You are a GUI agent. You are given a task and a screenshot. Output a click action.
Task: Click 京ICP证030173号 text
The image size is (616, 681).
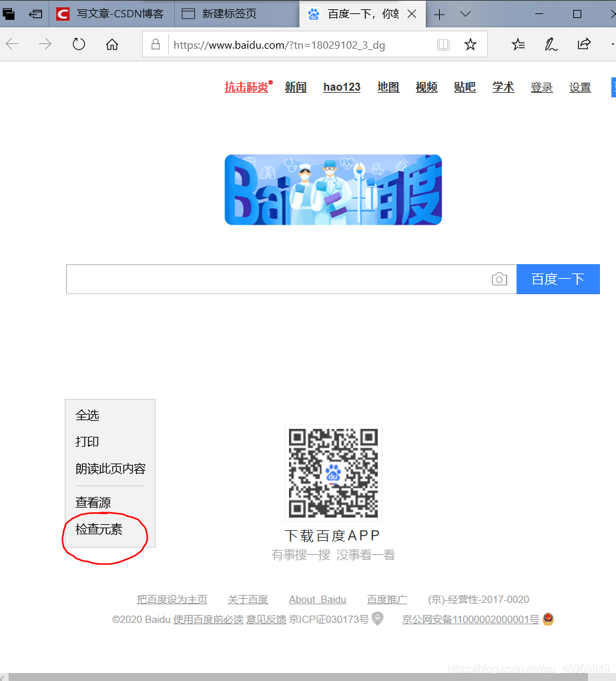[329, 620]
